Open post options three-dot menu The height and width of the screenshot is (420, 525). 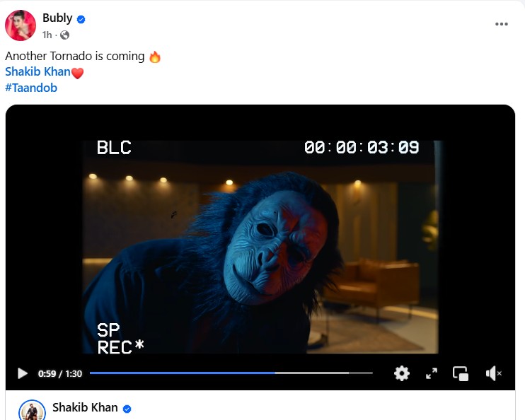(502, 24)
